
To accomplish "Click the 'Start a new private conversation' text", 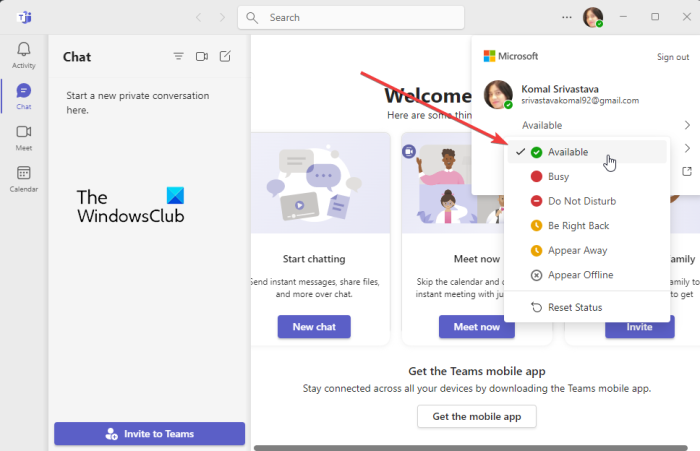I will point(138,102).
